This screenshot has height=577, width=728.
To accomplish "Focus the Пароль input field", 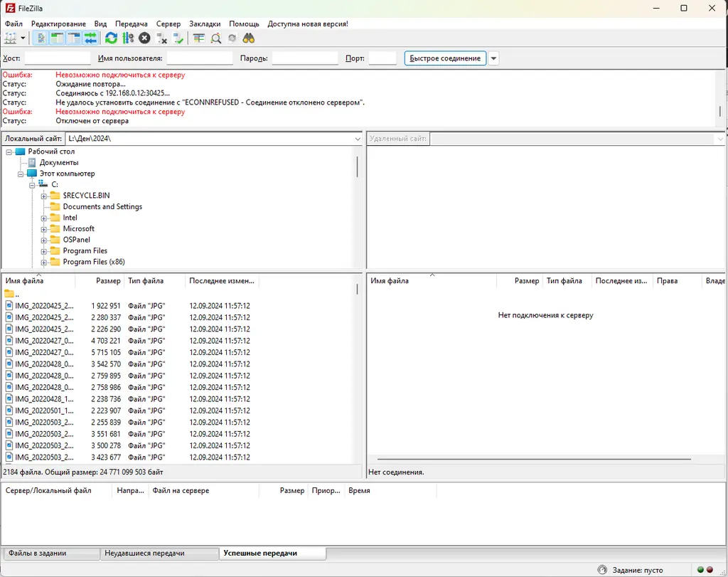I will pos(304,58).
